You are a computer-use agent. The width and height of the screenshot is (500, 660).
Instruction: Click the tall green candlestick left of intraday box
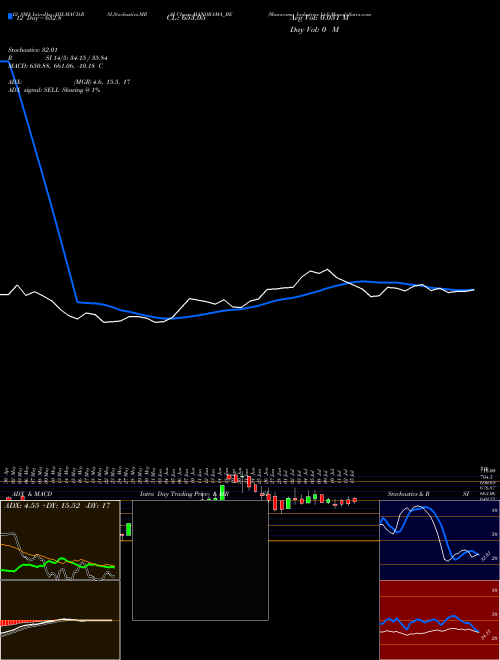point(128,530)
